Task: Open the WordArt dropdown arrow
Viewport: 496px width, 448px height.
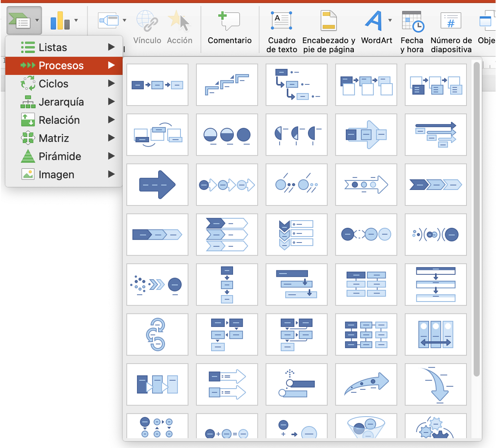Action: [390, 20]
